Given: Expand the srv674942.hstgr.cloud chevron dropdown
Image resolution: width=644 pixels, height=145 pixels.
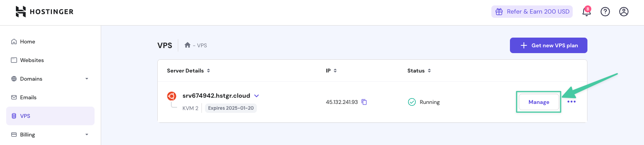Looking at the screenshot, I should pyautogui.click(x=256, y=96).
